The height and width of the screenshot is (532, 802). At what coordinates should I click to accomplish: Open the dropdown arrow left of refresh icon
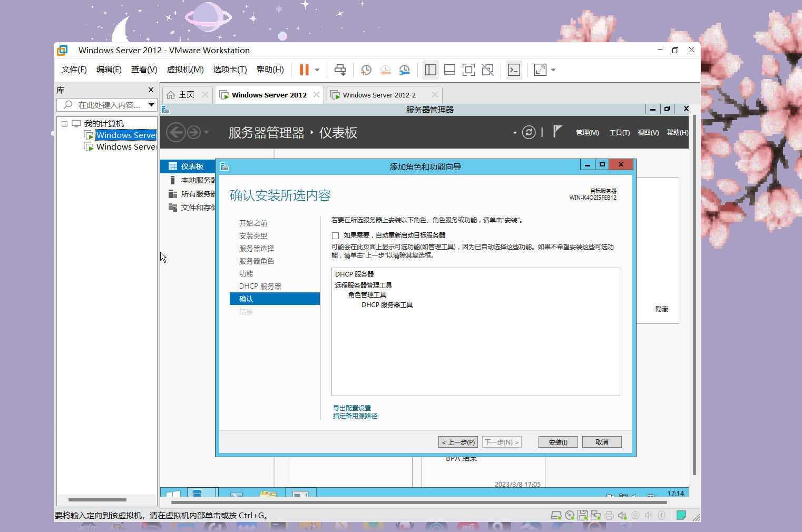coord(515,133)
